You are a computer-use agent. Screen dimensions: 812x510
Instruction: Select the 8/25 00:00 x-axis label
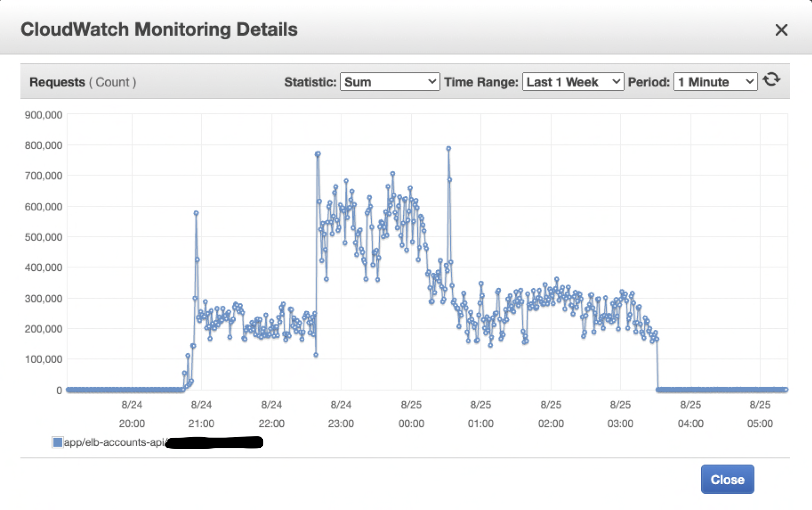point(411,414)
